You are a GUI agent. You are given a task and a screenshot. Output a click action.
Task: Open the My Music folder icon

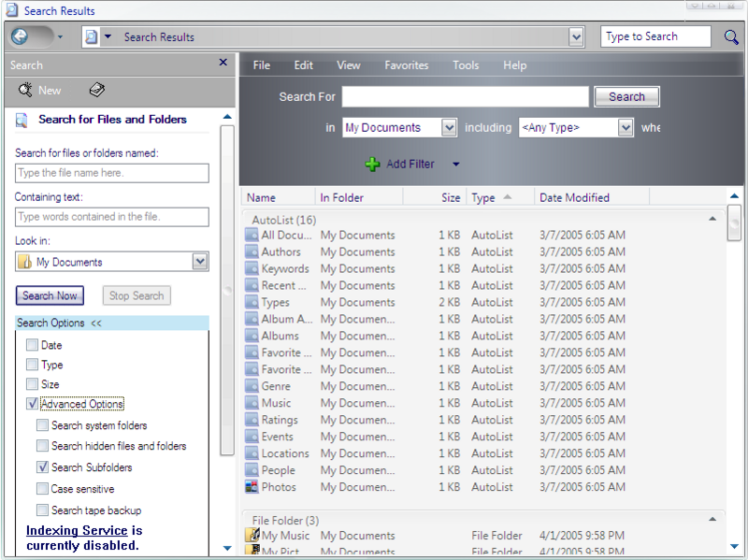click(252, 536)
